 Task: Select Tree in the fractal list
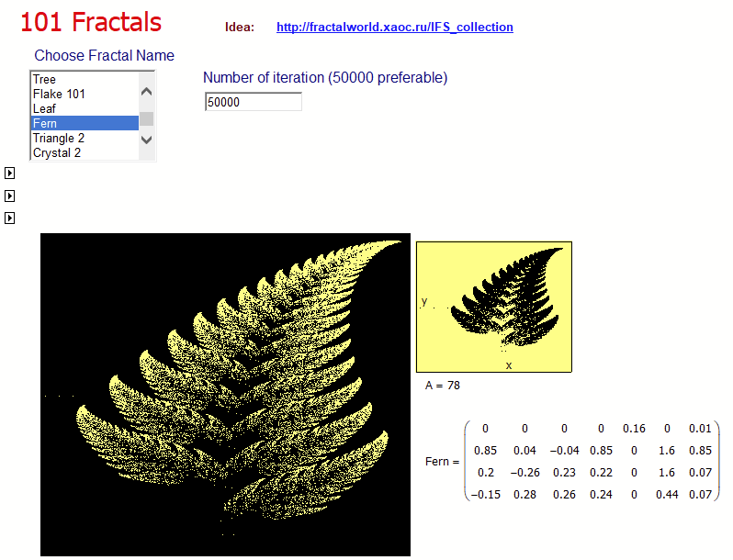coord(85,79)
